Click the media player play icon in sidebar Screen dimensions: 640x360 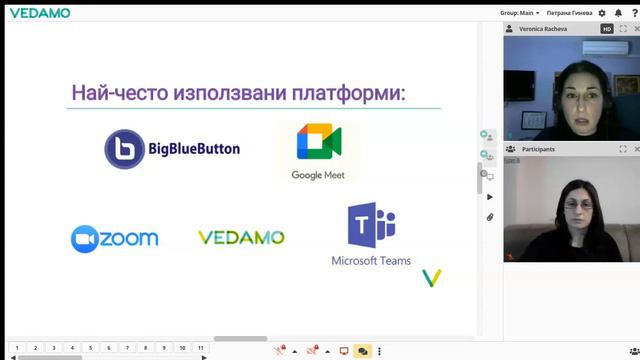pyautogui.click(x=490, y=197)
